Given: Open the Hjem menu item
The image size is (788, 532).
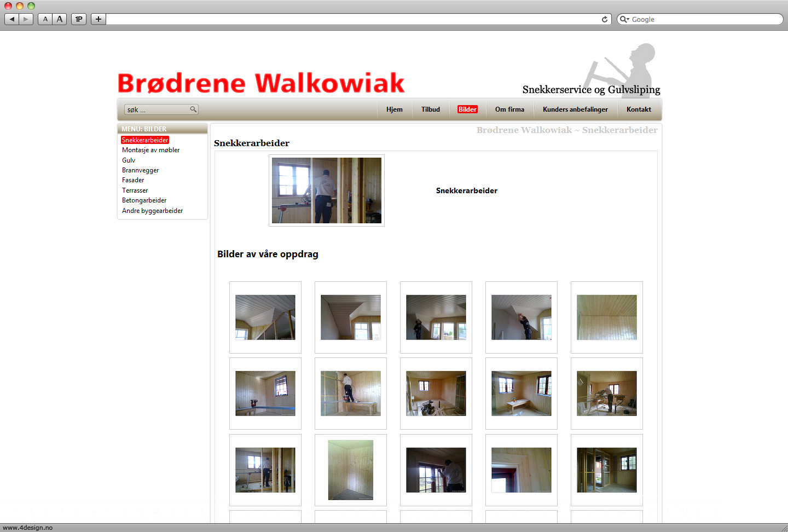Looking at the screenshot, I should click(x=394, y=109).
